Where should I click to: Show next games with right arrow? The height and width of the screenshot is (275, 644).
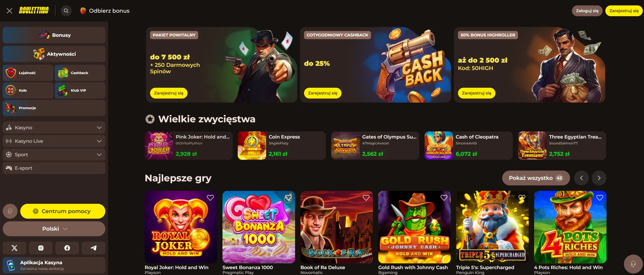click(x=599, y=178)
